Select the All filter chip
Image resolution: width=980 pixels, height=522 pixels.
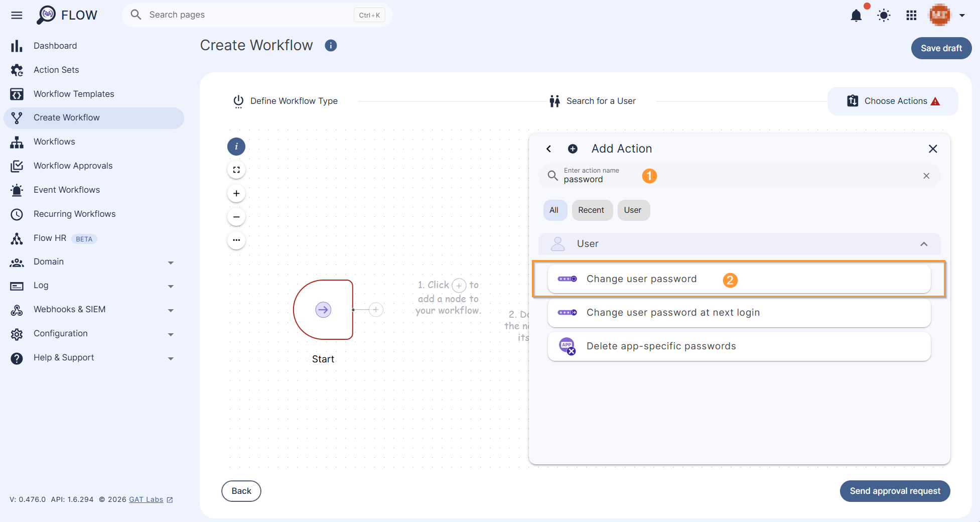tap(554, 210)
